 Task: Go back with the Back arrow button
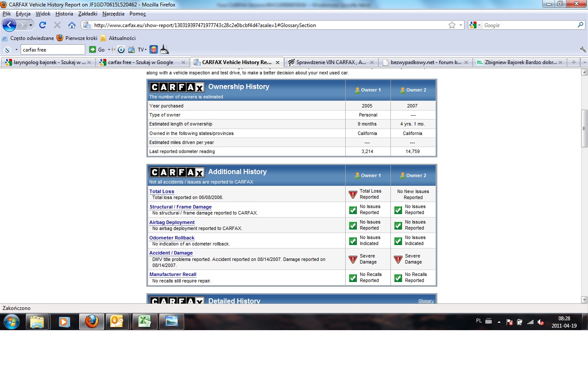tap(9, 25)
